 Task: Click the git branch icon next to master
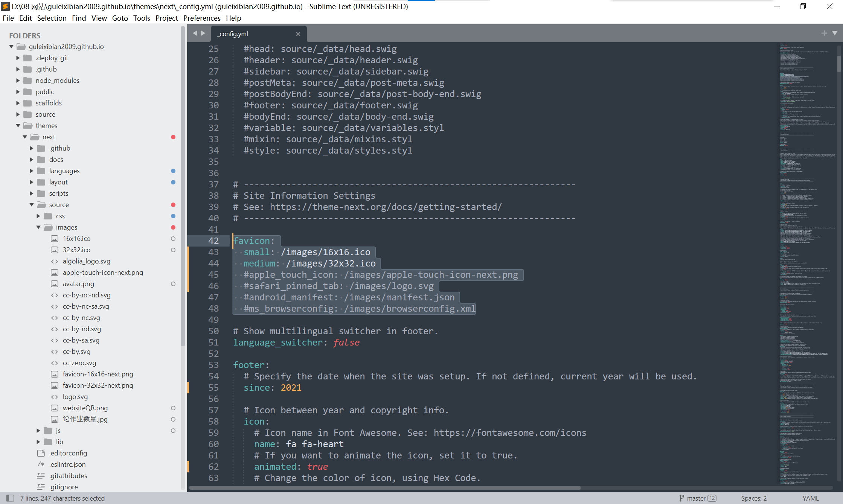pos(681,498)
